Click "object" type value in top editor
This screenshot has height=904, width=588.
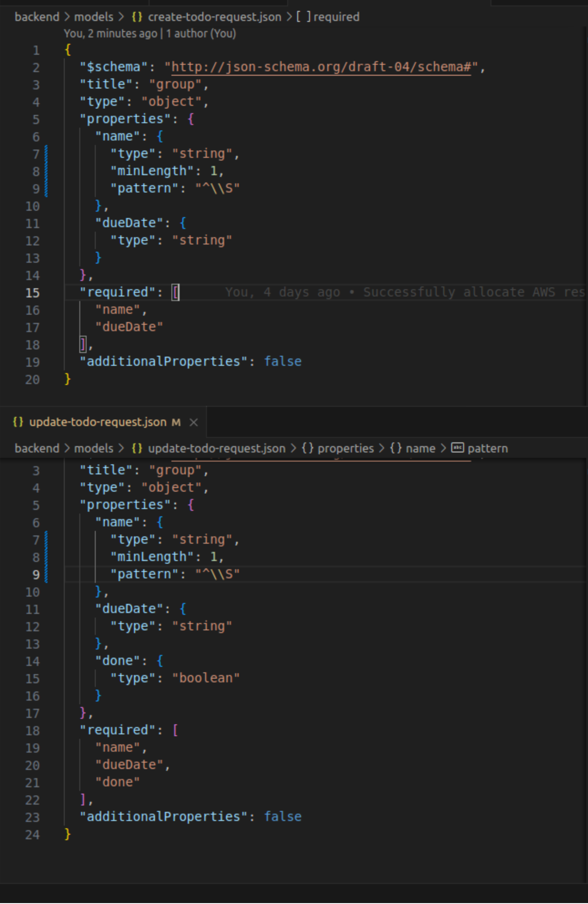171,102
